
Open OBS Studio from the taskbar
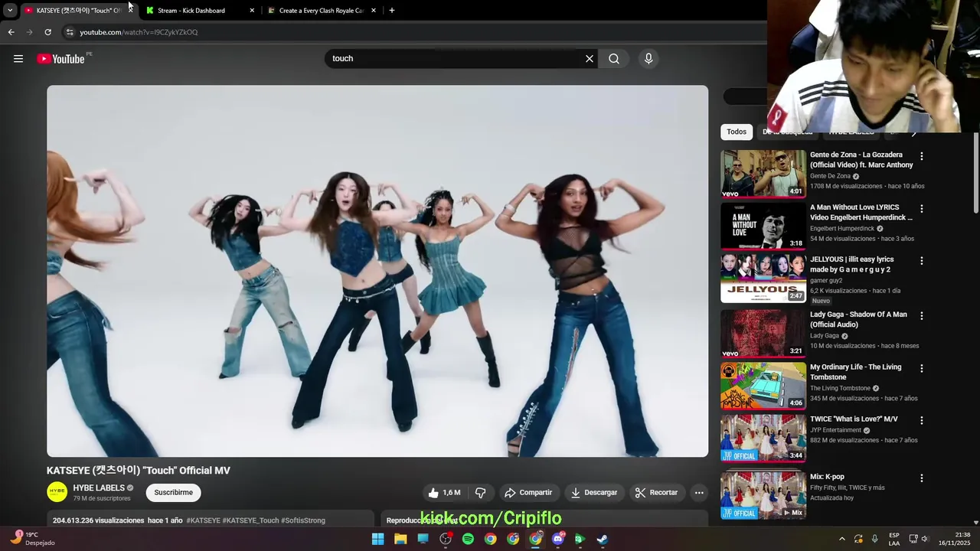446,539
